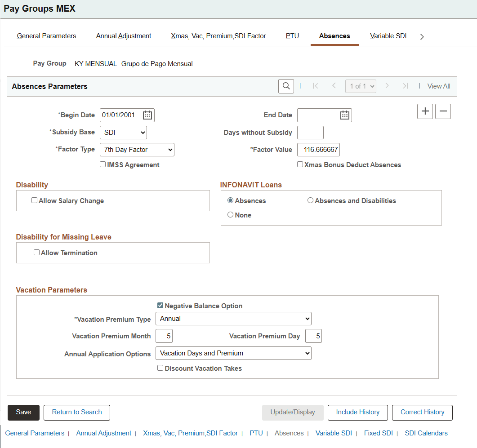Click the Correct History button
This screenshot has width=477, height=448.
tap(422, 412)
